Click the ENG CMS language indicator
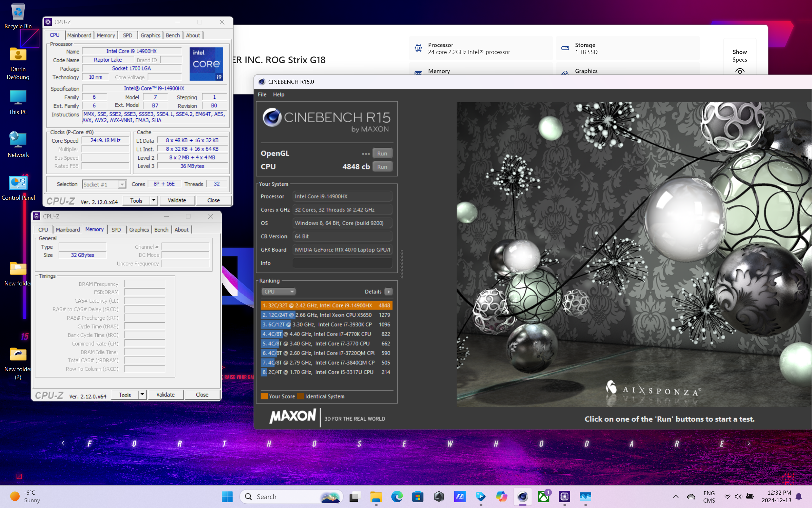Viewport: 812px width, 508px height. click(709, 497)
